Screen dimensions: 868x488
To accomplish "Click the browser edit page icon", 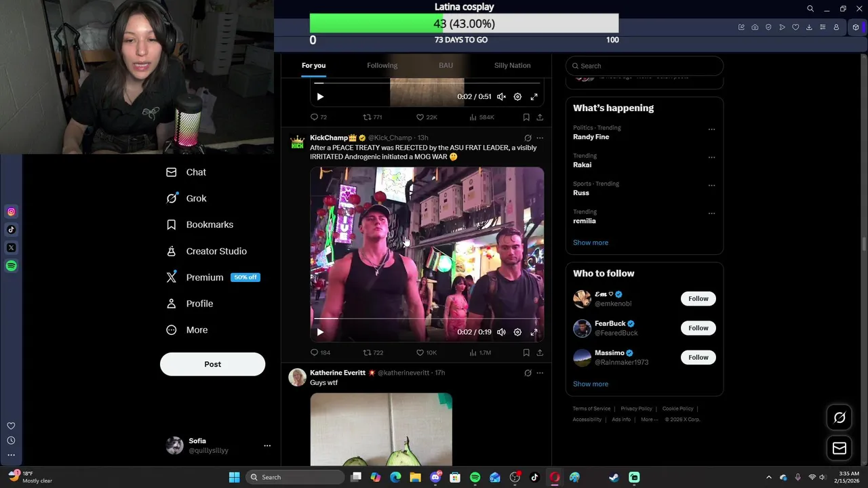I will click(741, 27).
